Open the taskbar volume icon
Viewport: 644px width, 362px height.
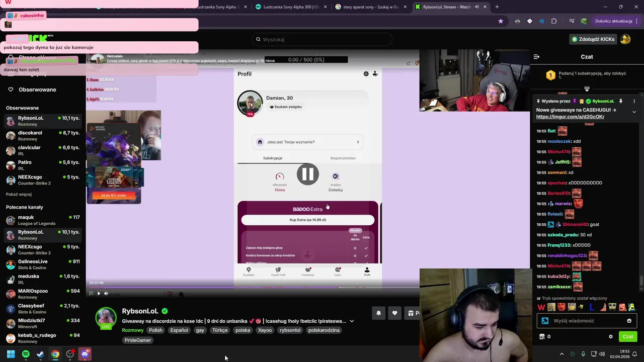coord(602,354)
